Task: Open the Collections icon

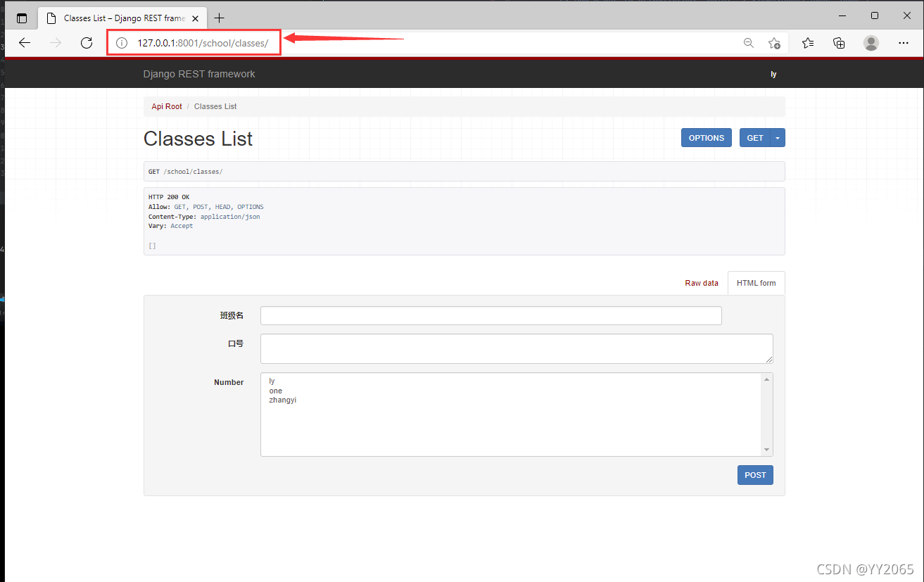Action: point(839,43)
